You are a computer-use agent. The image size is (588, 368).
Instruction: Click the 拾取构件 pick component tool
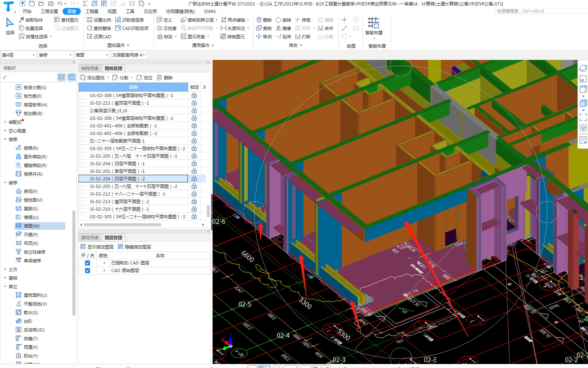tap(31, 20)
